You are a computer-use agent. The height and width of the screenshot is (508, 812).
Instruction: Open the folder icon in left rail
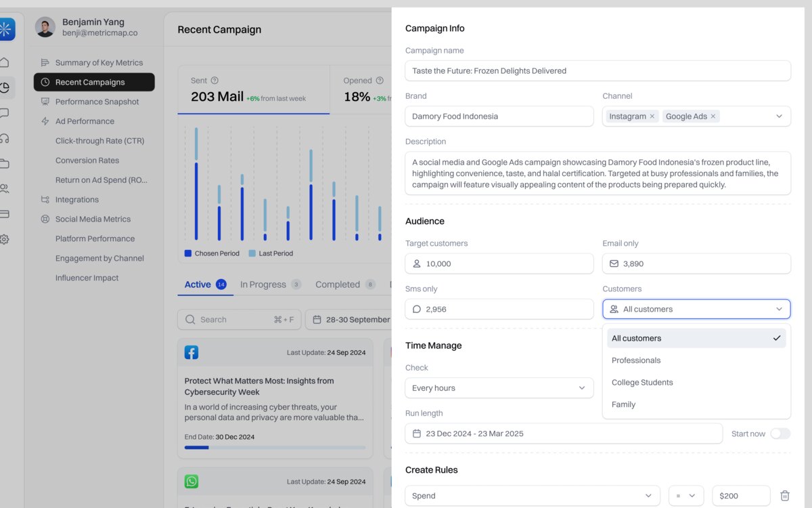[x=5, y=163]
